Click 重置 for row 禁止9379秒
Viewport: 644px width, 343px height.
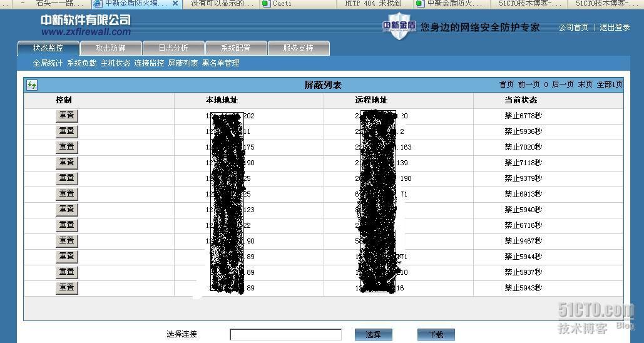66,178
